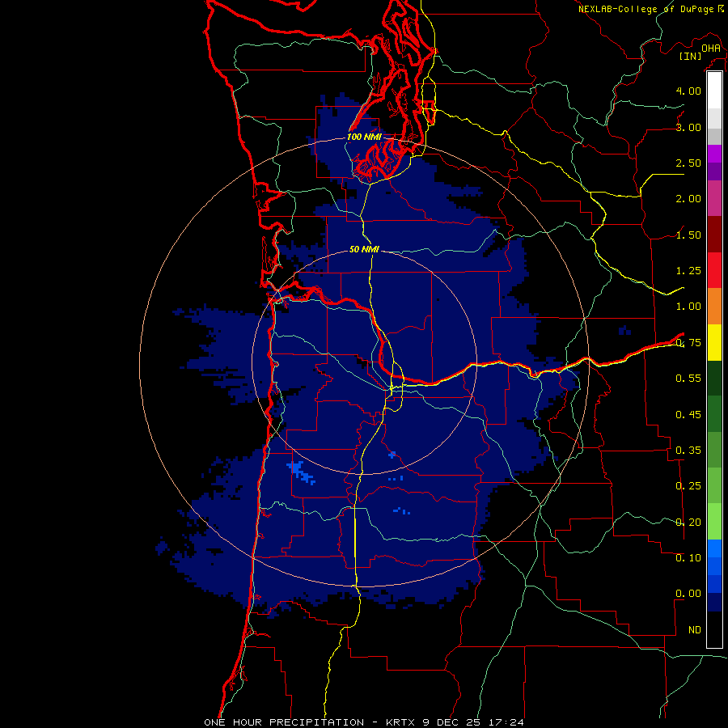Click the OHA product label
The height and width of the screenshot is (728, 728).
[711, 48]
